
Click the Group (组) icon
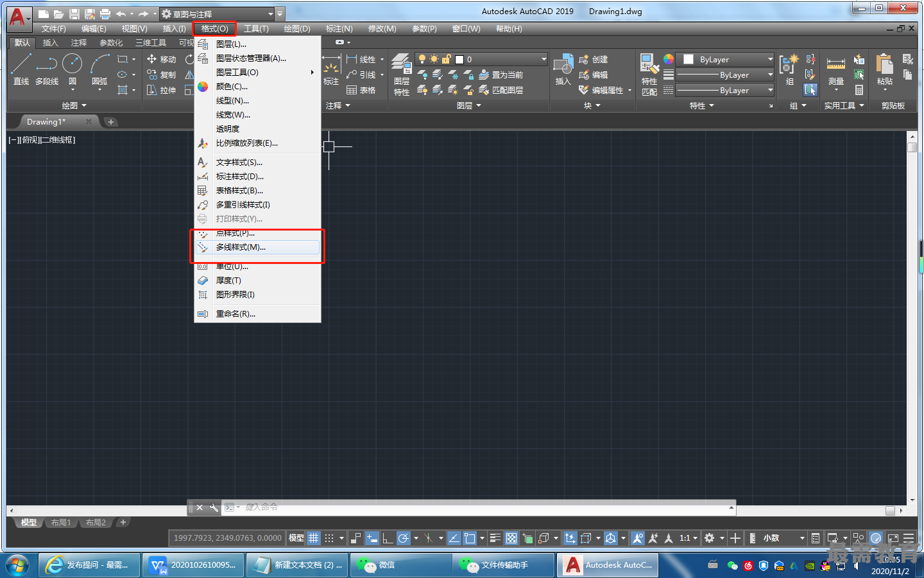789,69
